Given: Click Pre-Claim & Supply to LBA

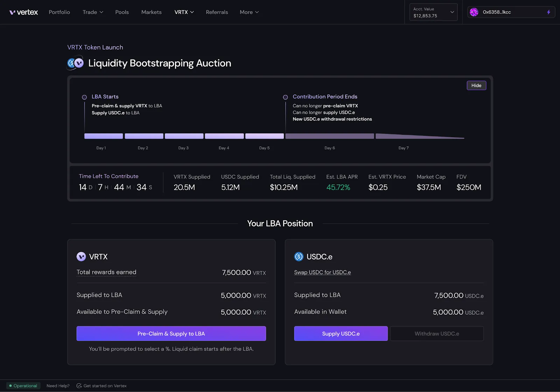Looking at the screenshot, I should pyautogui.click(x=171, y=334).
